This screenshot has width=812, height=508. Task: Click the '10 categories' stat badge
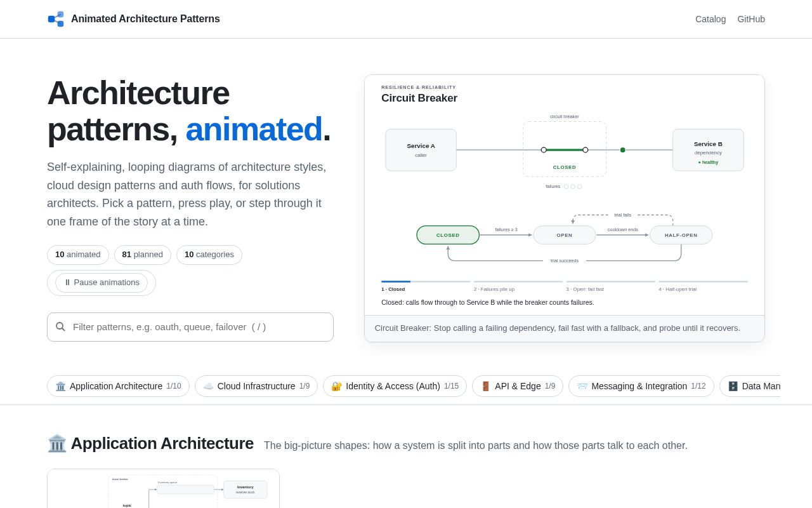[x=209, y=255]
